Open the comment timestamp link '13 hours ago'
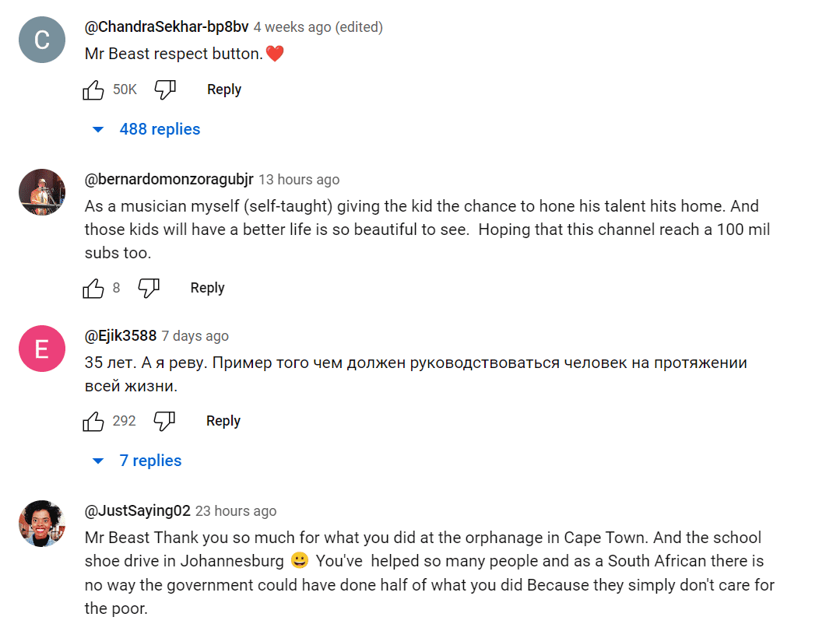840x624 pixels. point(299,180)
